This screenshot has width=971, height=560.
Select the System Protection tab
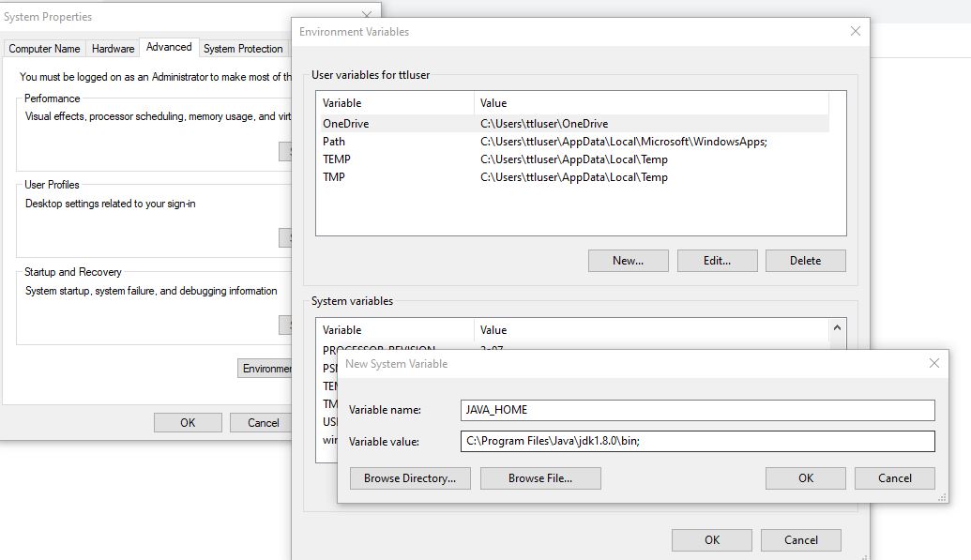point(243,48)
